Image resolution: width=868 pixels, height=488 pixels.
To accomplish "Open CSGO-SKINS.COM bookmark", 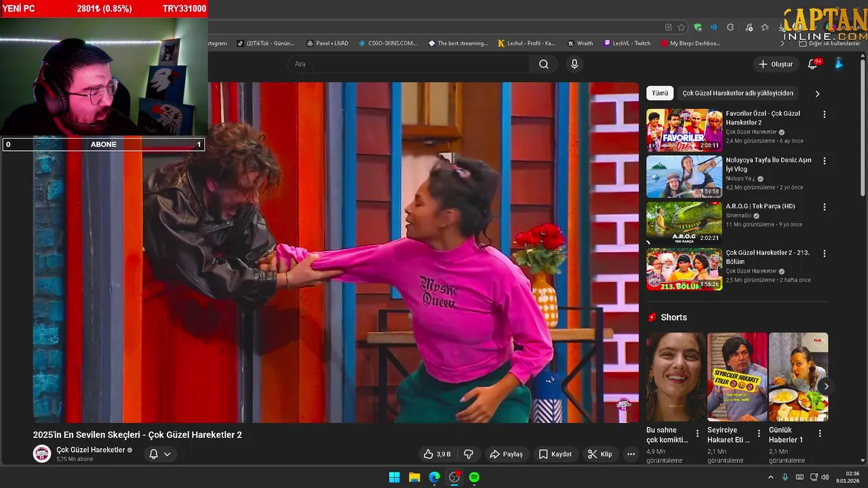I will pos(388,43).
